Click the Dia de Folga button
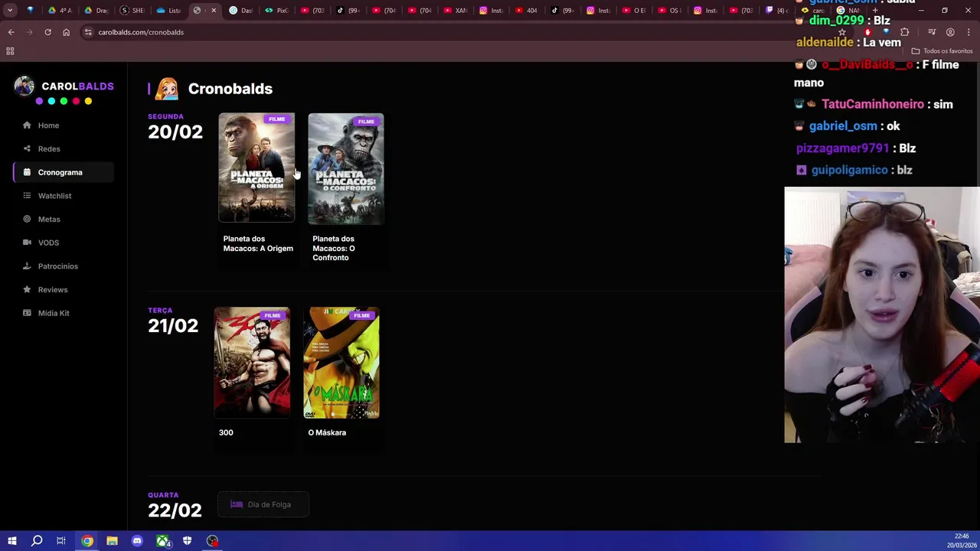The height and width of the screenshot is (551, 980). point(263,504)
